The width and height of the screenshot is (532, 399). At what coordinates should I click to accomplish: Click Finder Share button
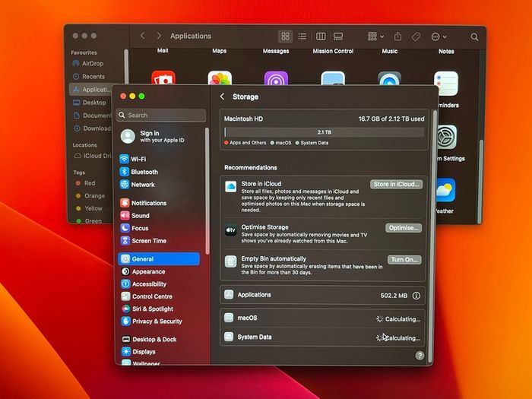tap(398, 36)
